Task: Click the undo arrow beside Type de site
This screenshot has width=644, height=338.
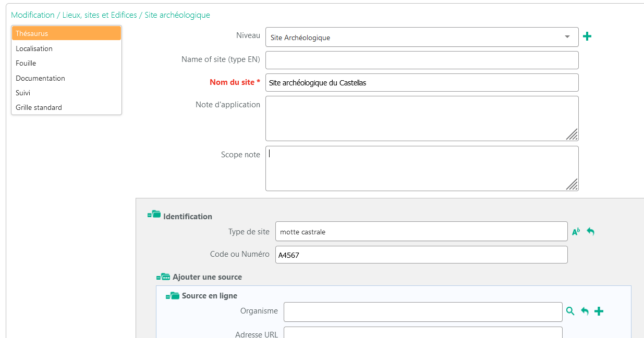Action: [x=590, y=231]
